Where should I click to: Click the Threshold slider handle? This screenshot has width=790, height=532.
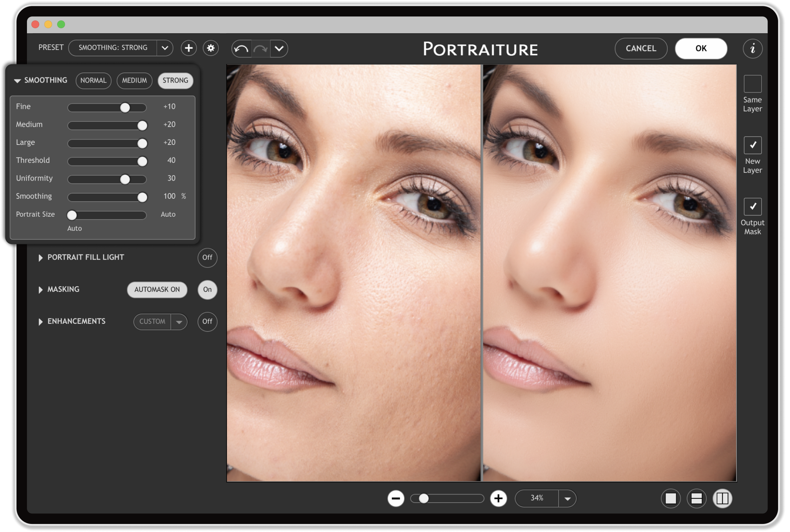(142, 161)
